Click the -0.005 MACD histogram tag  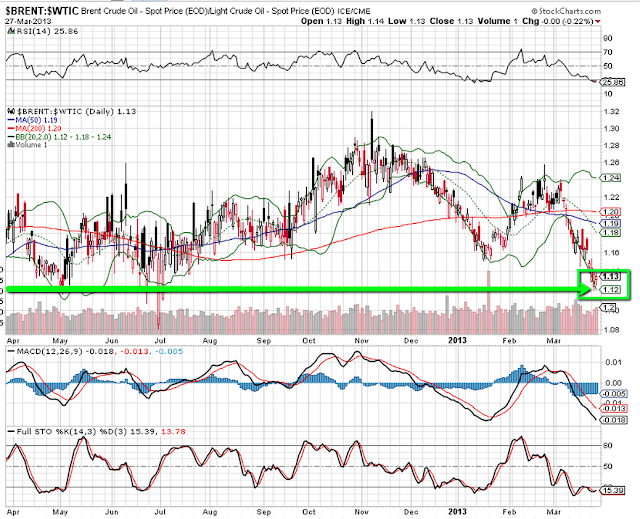coord(613,394)
